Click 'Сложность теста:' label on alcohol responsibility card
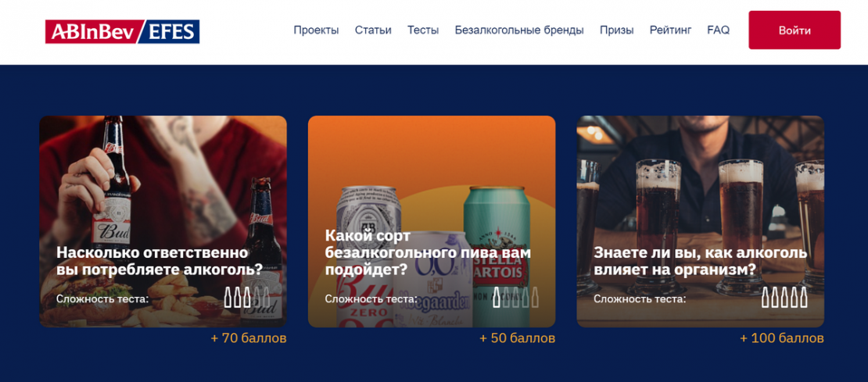This screenshot has width=868, height=382. pyautogui.click(x=102, y=299)
